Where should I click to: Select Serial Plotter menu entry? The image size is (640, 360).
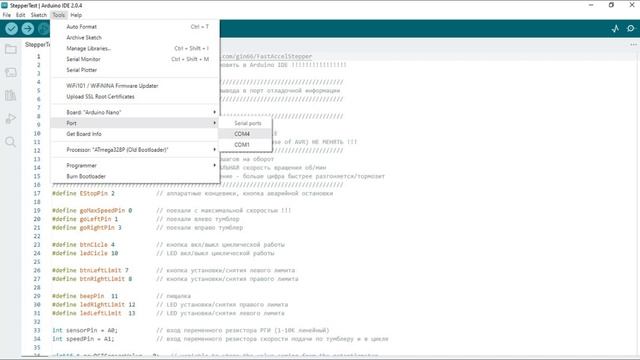tap(135, 70)
